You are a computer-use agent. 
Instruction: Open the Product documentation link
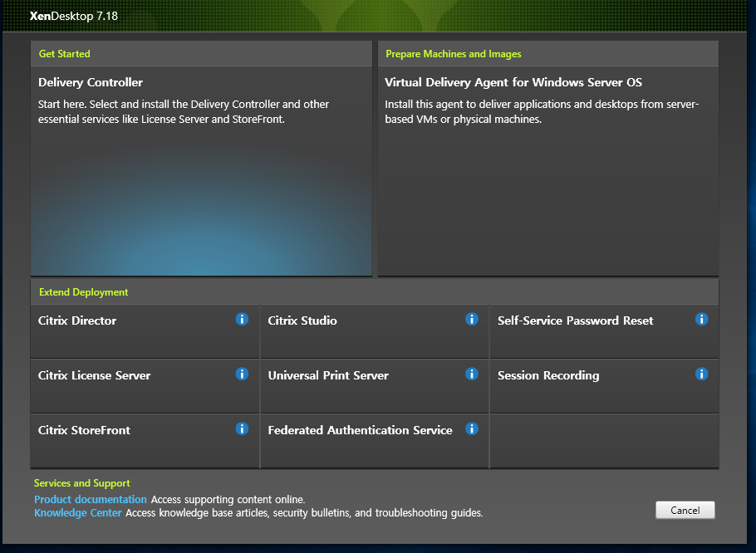(x=91, y=500)
